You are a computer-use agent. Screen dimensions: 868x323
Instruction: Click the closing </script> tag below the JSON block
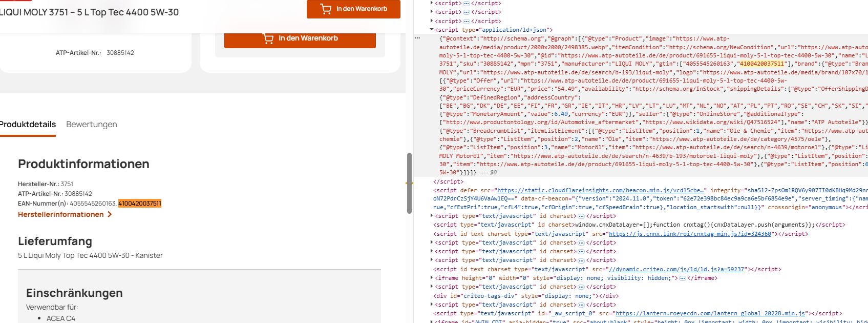click(x=448, y=181)
